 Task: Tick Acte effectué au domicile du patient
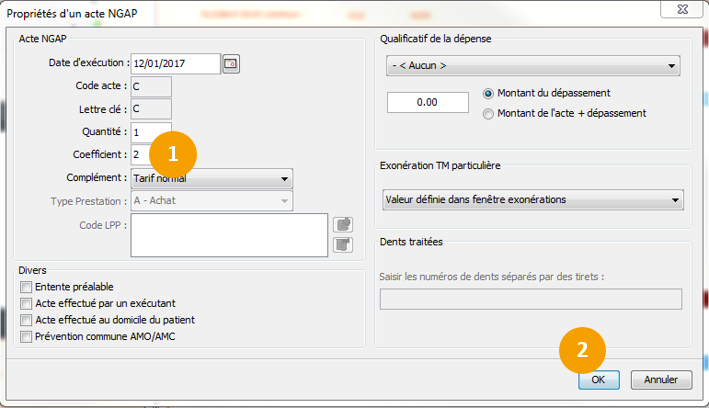[26, 320]
